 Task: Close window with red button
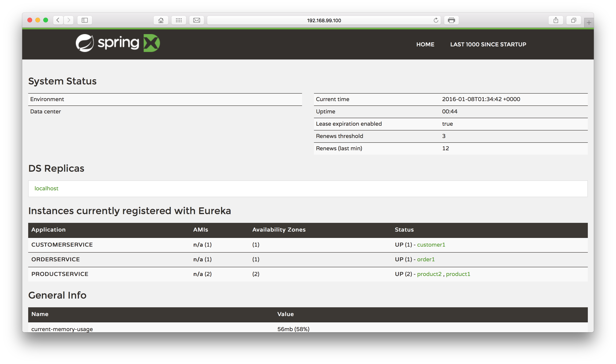tap(30, 20)
